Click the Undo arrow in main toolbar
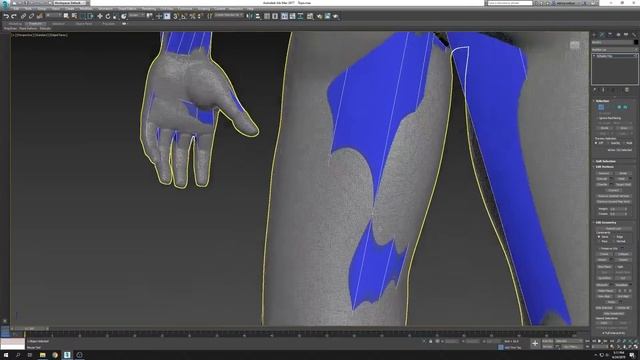The width and height of the screenshot is (640, 360). [7, 16]
